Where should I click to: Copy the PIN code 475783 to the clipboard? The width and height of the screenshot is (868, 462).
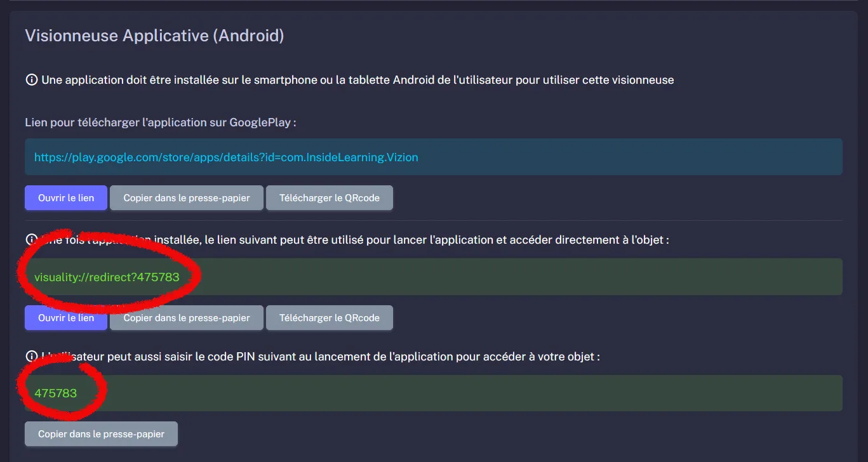point(100,433)
